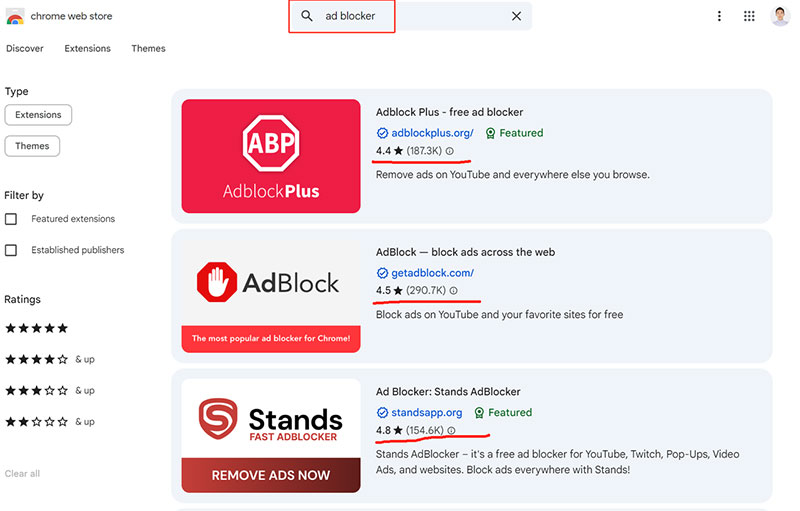Enable the Featured extensions checkbox
The height and width of the screenshot is (511, 800).
11,219
